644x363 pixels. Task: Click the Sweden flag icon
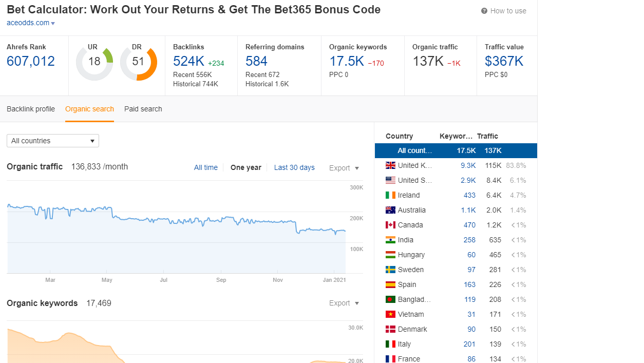tap(390, 270)
